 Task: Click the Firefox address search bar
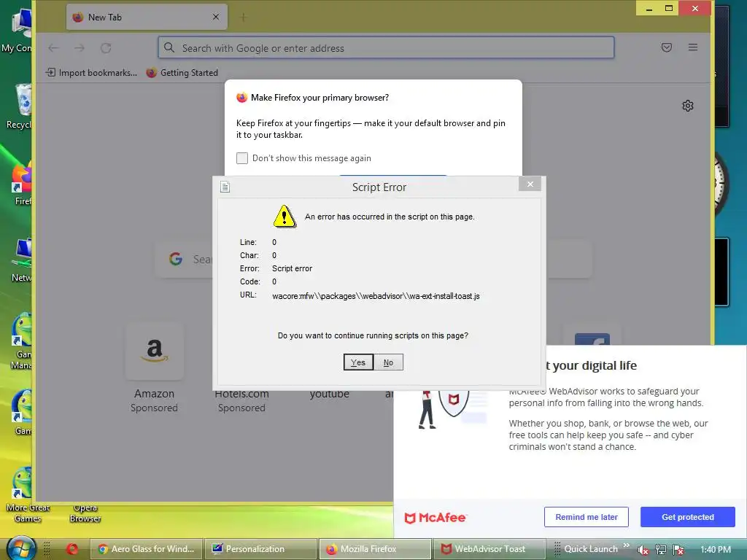(x=386, y=48)
